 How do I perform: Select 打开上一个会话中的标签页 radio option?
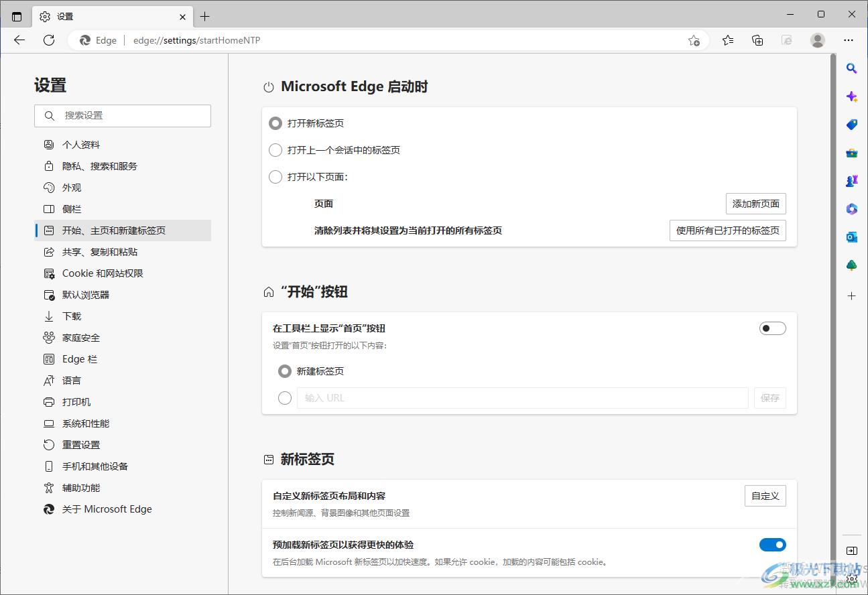tap(275, 150)
